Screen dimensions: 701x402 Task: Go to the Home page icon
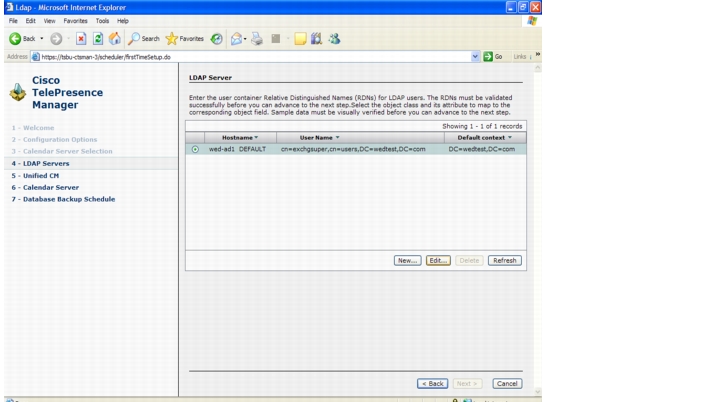[x=115, y=39]
